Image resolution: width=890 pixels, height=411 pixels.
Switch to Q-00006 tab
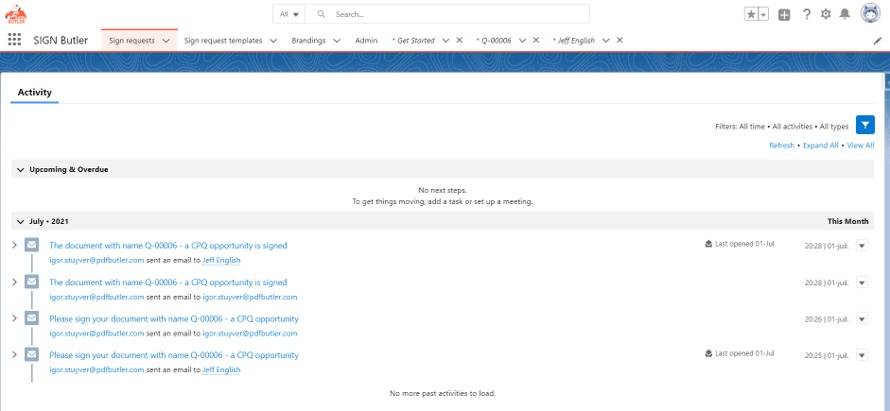click(x=497, y=40)
